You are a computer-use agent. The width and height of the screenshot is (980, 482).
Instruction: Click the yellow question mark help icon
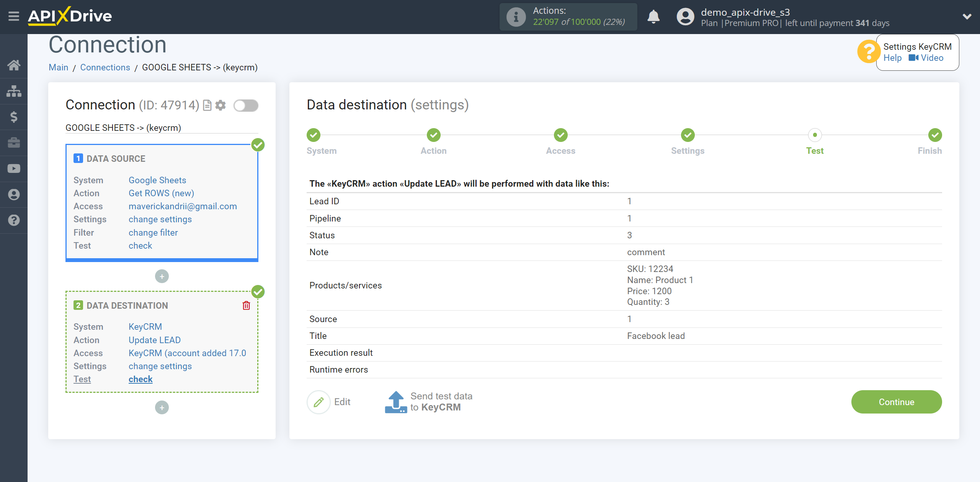[869, 52]
